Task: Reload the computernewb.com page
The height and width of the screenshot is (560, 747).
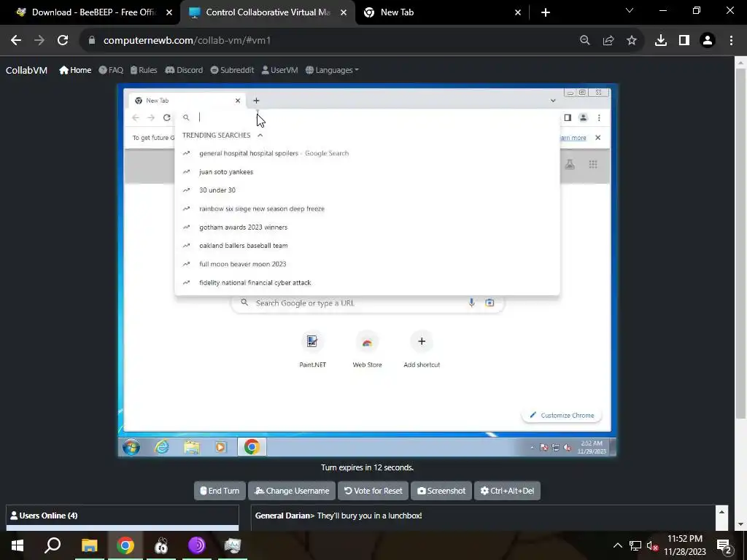Action: (63, 41)
